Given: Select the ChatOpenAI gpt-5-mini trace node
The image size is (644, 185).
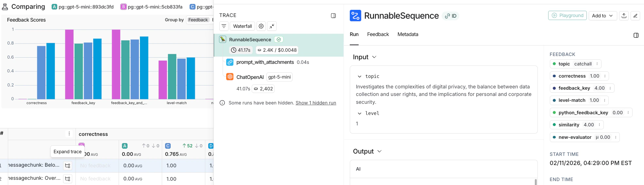Looking at the screenshot, I should pos(250,77).
